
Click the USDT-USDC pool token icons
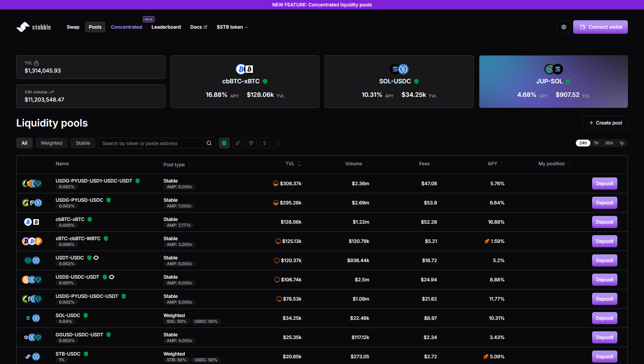pyautogui.click(x=32, y=260)
